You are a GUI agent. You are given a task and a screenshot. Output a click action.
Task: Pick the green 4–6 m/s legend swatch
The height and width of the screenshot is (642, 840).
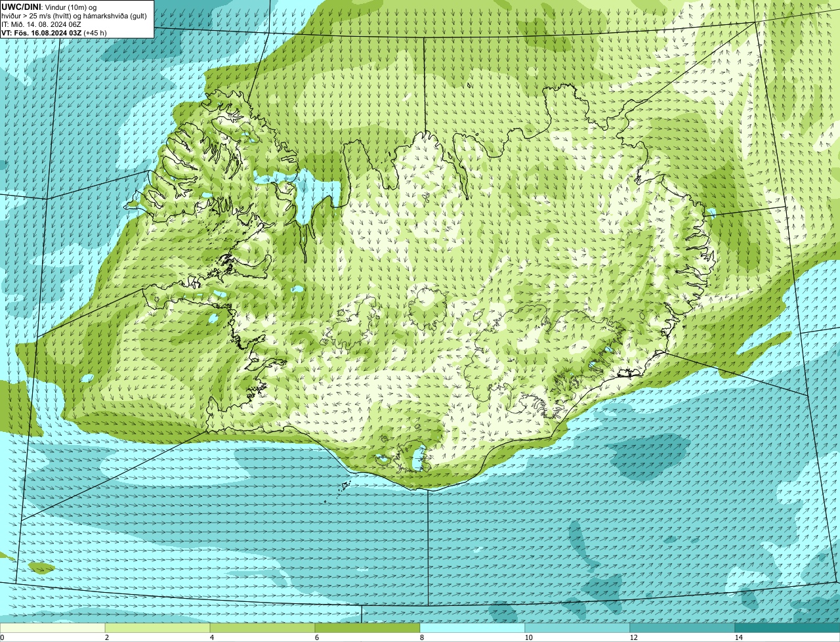(x=262, y=628)
